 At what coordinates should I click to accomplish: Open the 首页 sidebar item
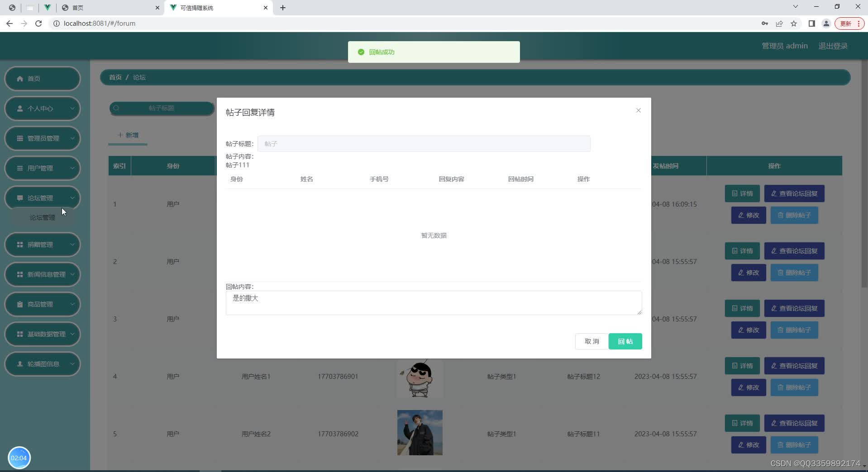point(43,79)
